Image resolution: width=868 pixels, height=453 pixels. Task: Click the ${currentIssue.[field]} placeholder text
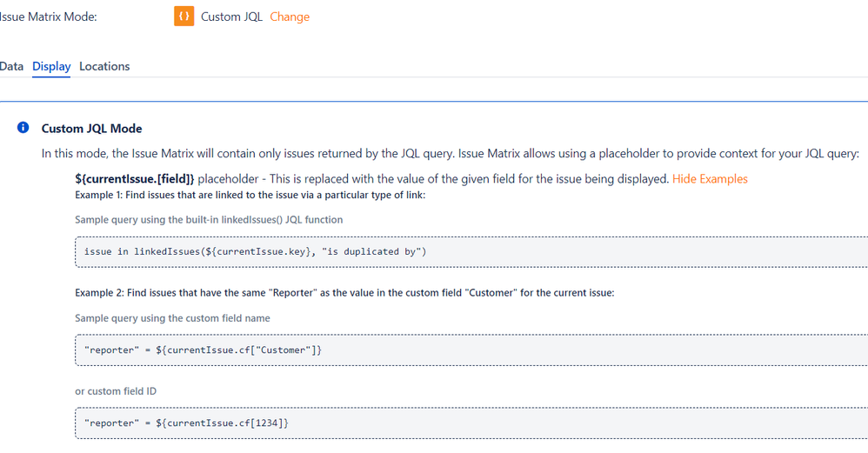pos(135,178)
